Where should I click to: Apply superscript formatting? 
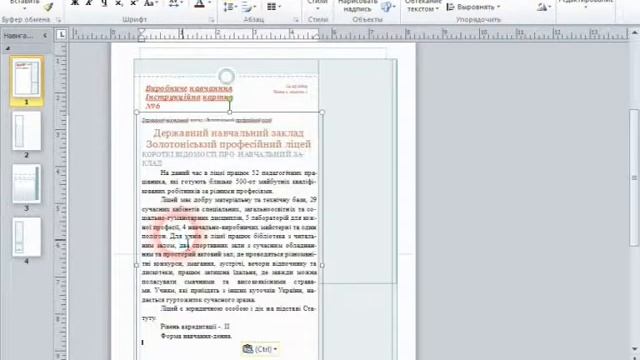coord(133,3)
